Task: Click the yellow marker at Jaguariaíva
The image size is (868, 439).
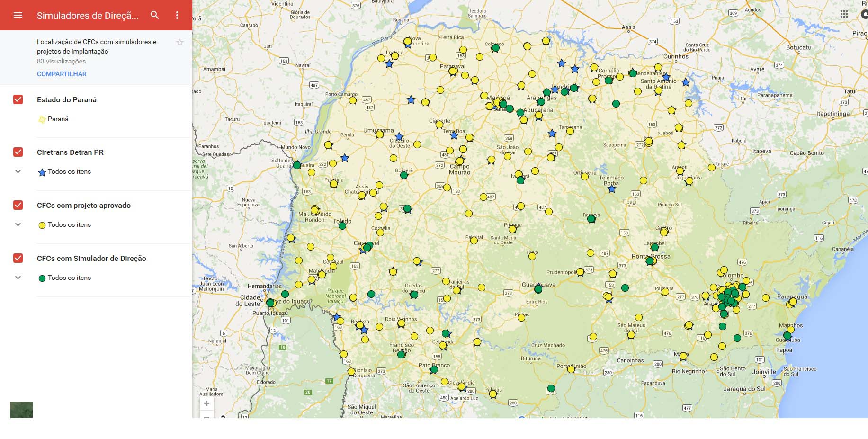Action: point(689,181)
